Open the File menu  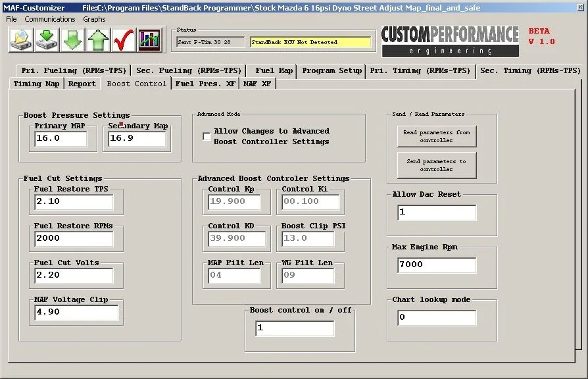click(x=11, y=19)
